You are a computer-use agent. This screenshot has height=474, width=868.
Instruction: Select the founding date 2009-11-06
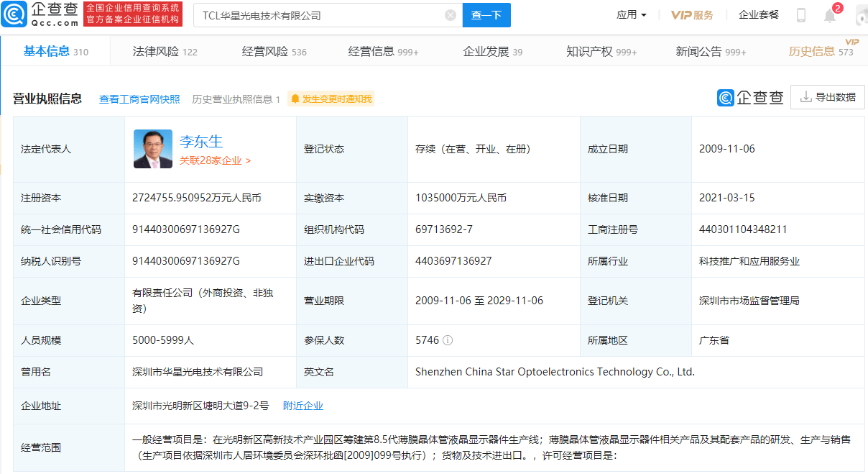tap(727, 149)
